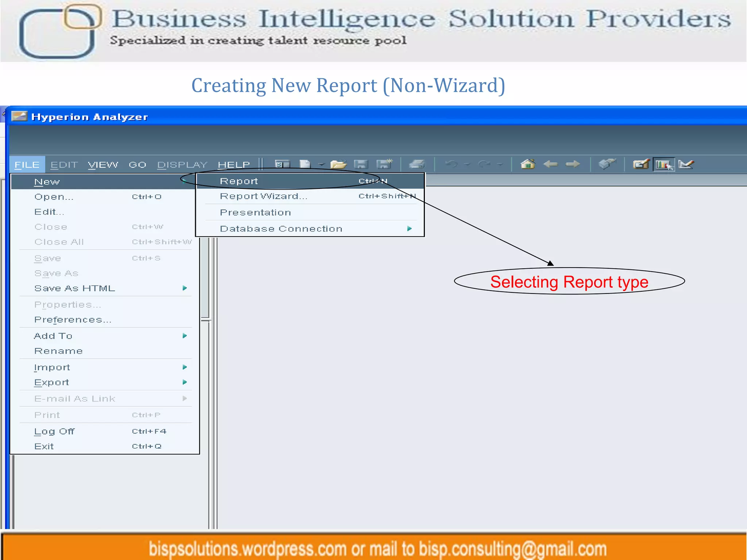747x560 pixels.
Task: Click the bar chart toolbar icon
Action: pos(664,165)
